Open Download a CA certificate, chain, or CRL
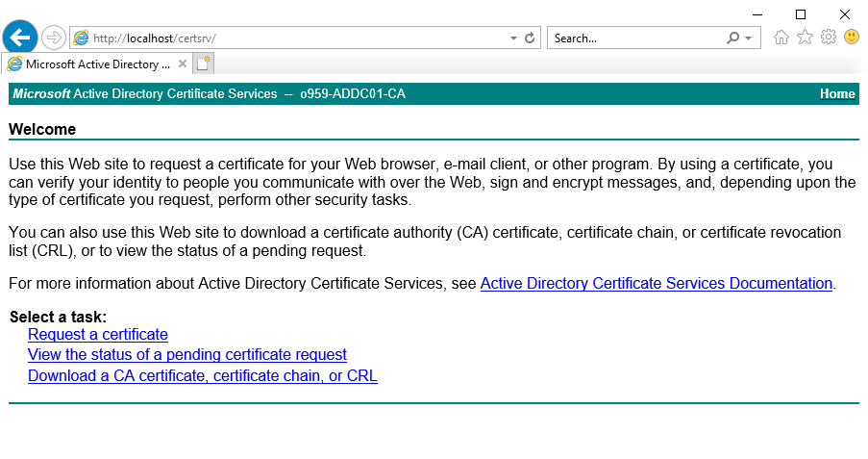The width and height of the screenshot is (868, 459). 203,375
